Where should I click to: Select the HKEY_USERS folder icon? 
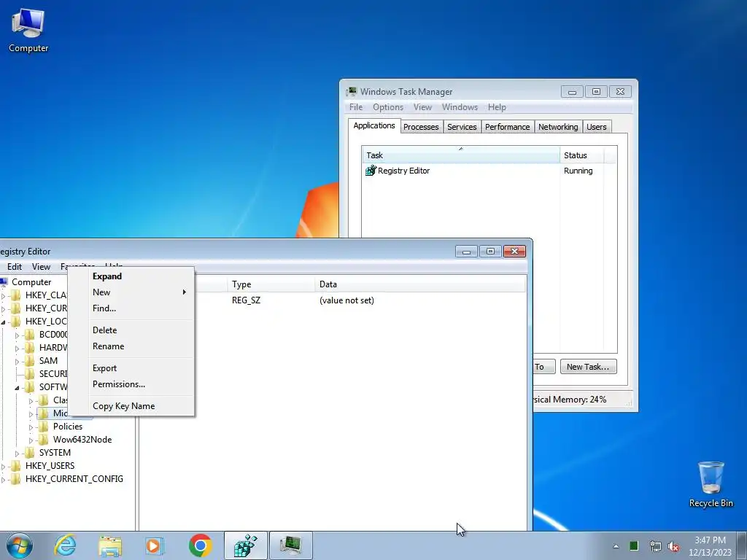(x=16, y=466)
